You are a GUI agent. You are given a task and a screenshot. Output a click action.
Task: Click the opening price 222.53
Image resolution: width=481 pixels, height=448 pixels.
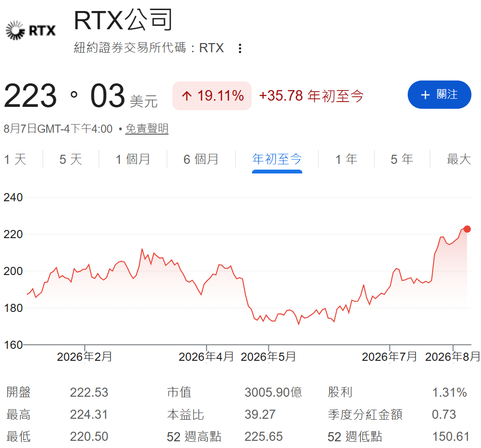click(89, 392)
